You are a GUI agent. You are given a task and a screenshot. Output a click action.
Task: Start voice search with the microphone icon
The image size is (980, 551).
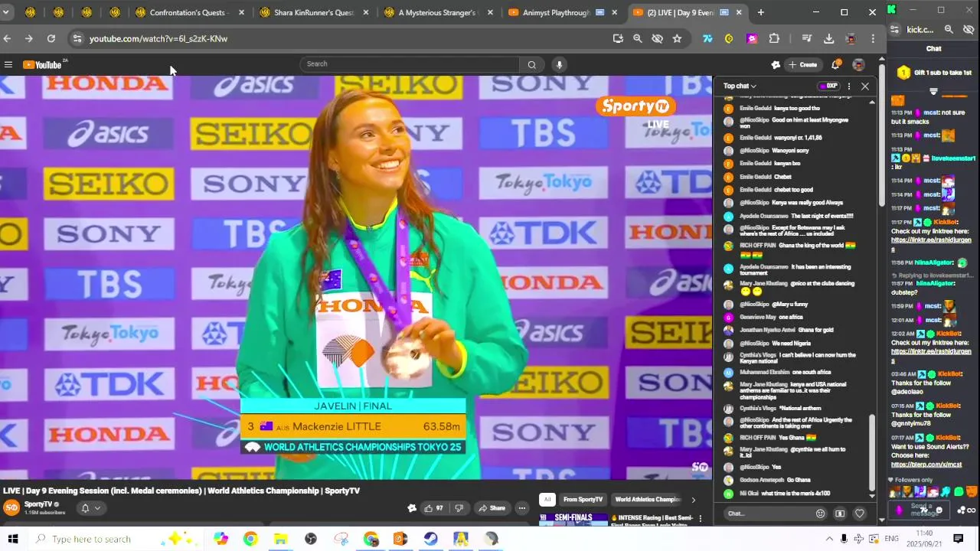pos(560,64)
